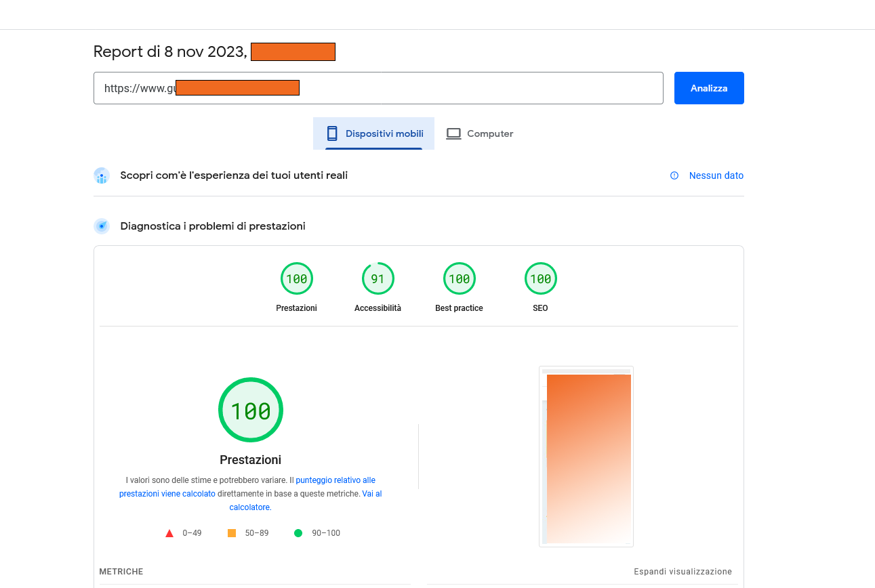Switch to the Computer tab
Screen dimensions: 875x588
[480, 133]
